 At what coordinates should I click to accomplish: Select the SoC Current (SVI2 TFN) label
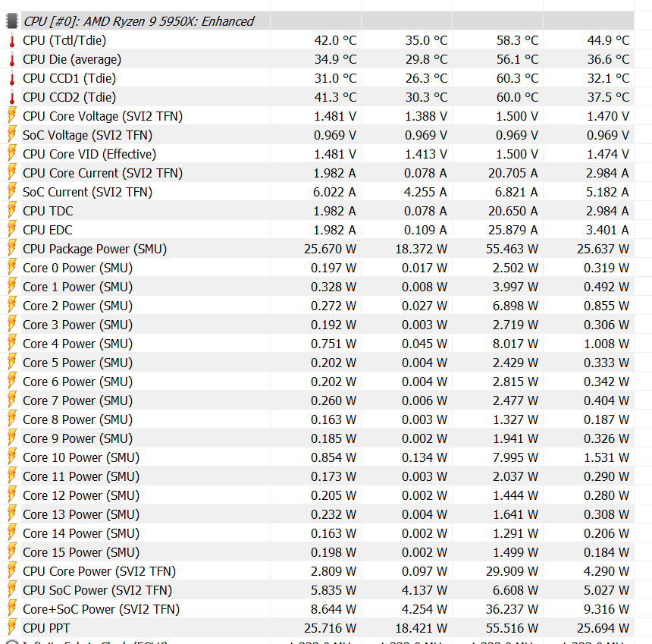pyautogui.click(x=88, y=192)
